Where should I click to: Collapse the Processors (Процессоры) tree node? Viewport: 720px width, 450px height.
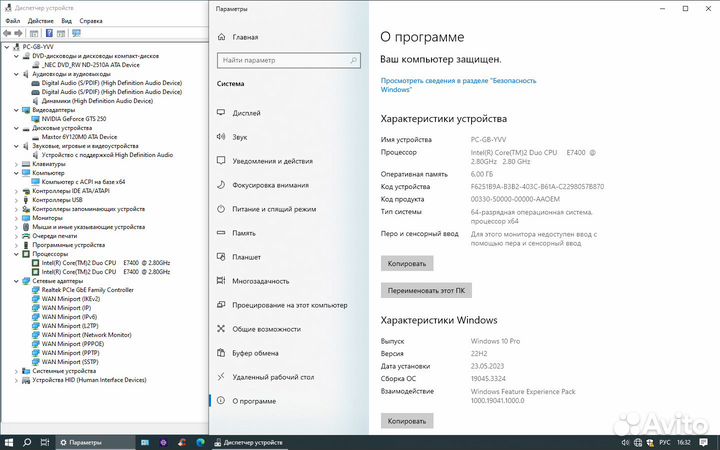coord(18,254)
